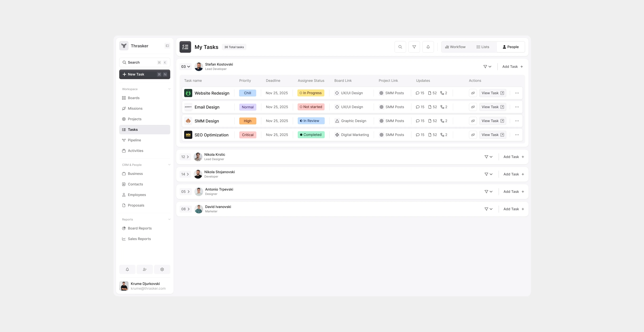The width and height of the screenshot is (644, 332).
Task: Open settings gear at sidebar bottom
Action: coord(162,269)
